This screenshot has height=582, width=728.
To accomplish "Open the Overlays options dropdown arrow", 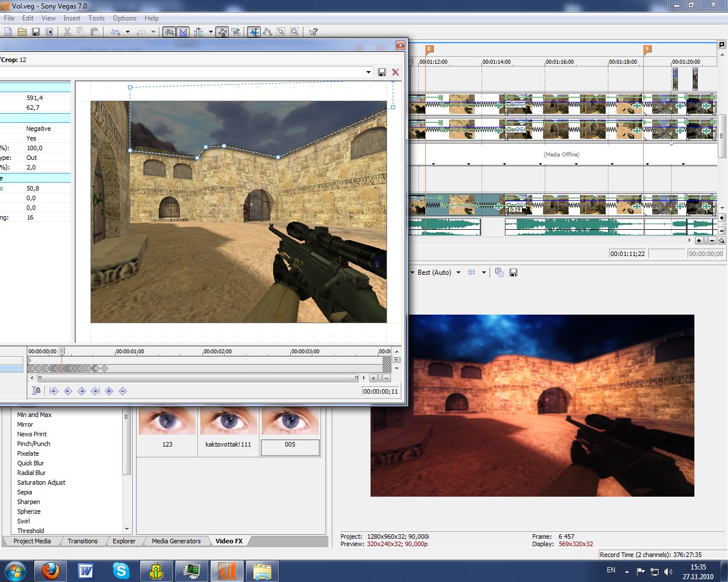I will 484,273.
